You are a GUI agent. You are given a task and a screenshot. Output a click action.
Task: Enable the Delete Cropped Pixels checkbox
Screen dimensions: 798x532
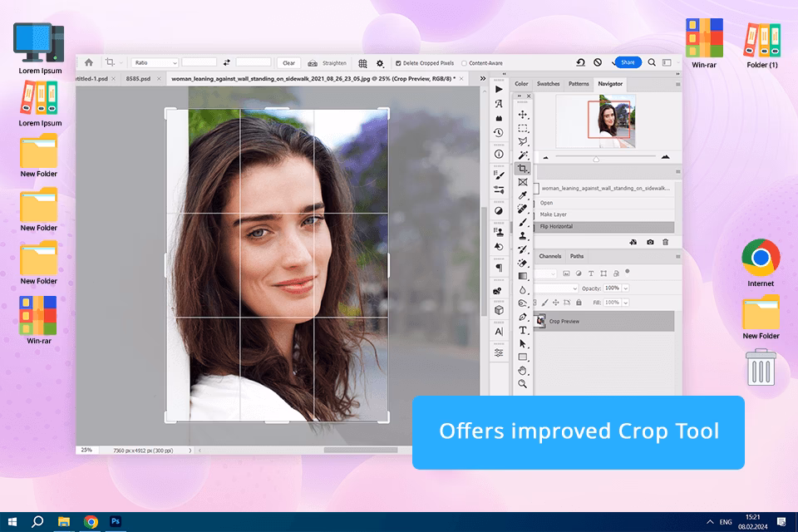click(x=398, y=62)
